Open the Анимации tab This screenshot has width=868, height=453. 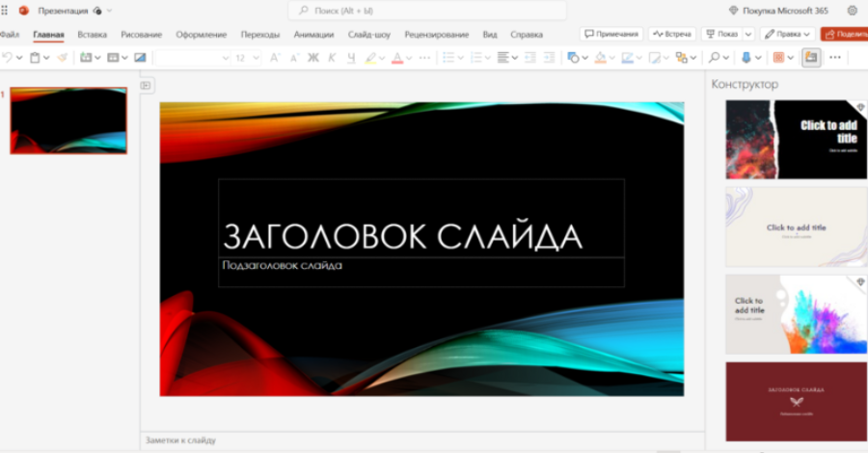coord(313,35)
